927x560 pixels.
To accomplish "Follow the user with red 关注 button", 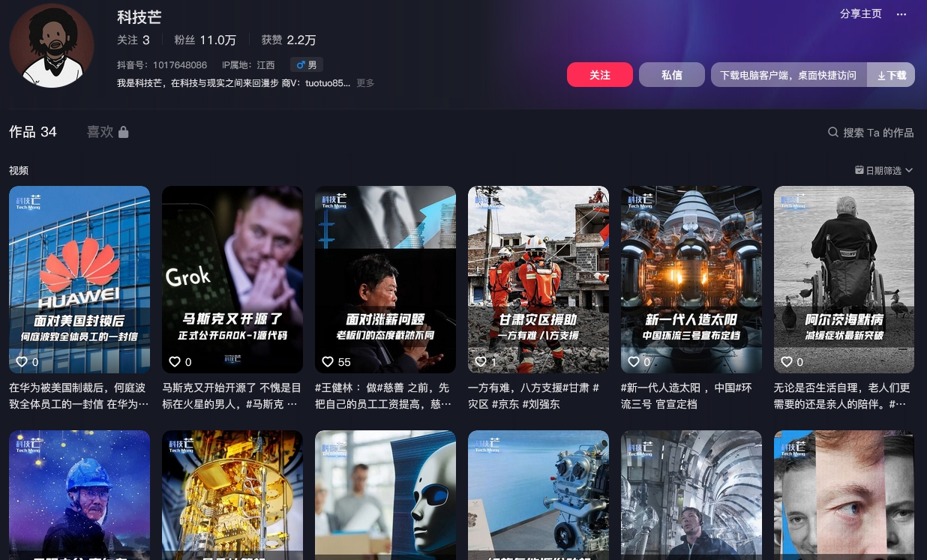I will click(x=600, y=75).
